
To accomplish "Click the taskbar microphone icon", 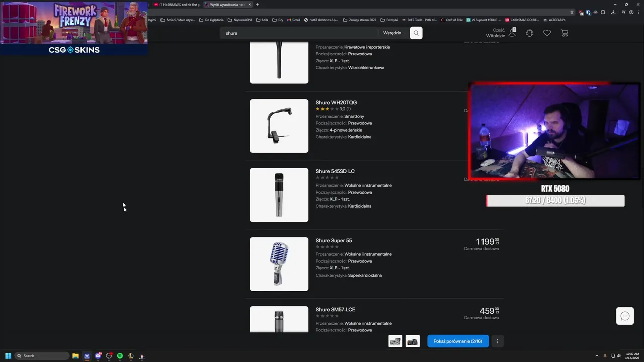I will [x=605, y=356].
